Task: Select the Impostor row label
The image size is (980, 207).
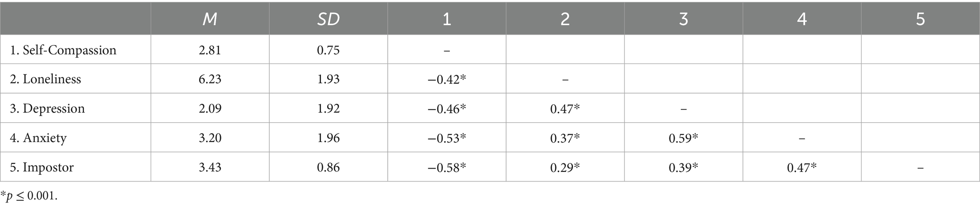Action: click(x=42, y=167)
